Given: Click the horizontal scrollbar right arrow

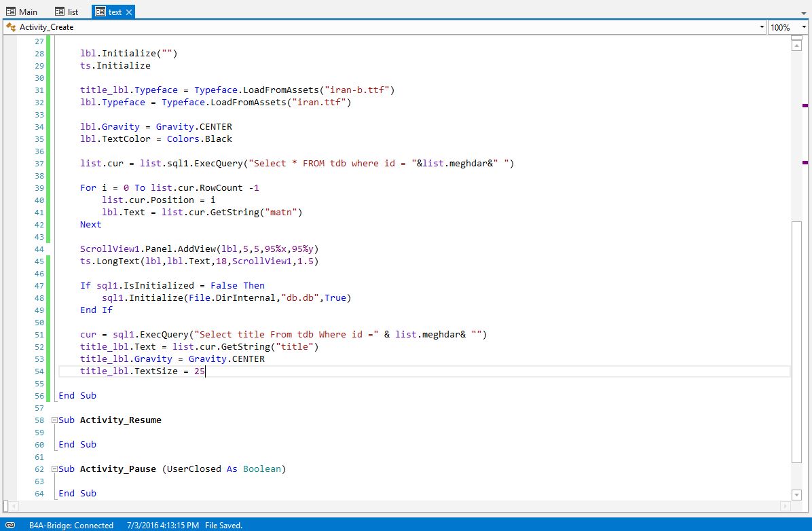Looking at the screenshot, I should pyautogui.click(x=786, y=506).
